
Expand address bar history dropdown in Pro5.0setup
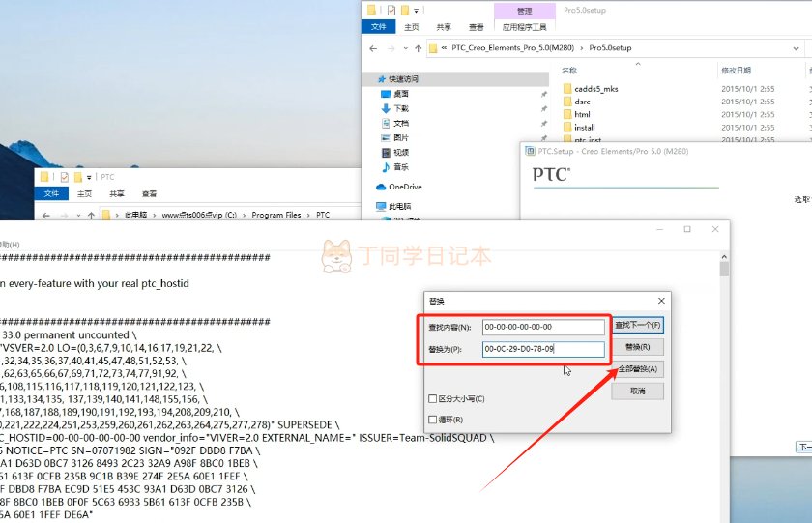pyautogui.click(x=796, y=48)
